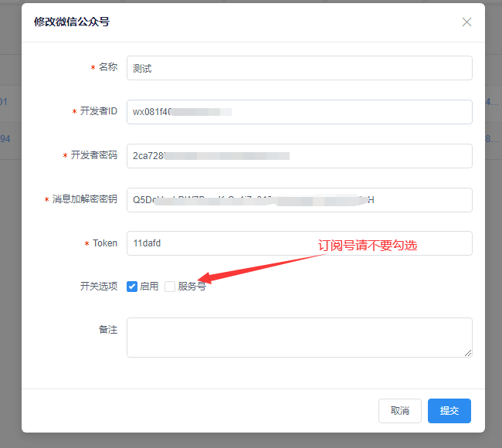Click the 取消 button
Image resolution: width=502 pixels, height=448 pixels.
coord(400,410)
